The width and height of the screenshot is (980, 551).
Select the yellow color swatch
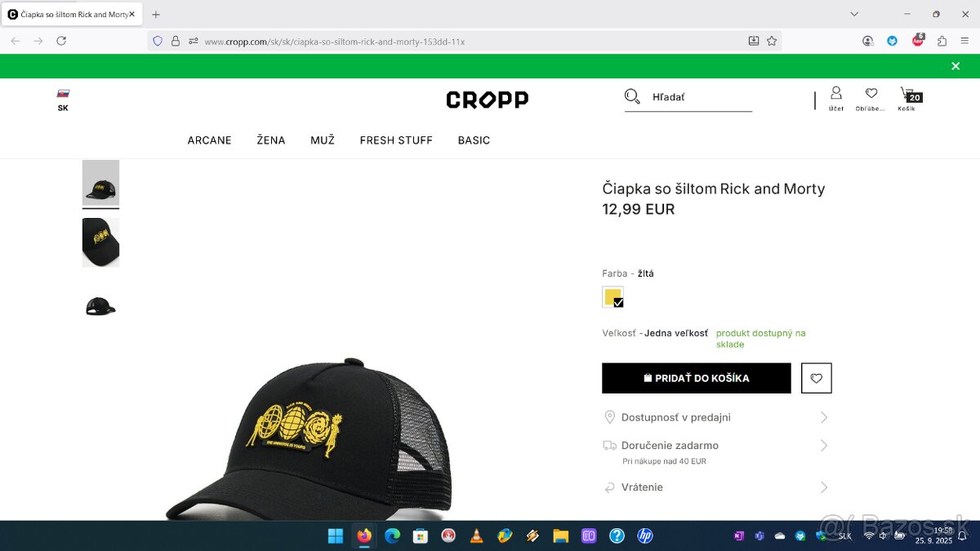point(613,297)
